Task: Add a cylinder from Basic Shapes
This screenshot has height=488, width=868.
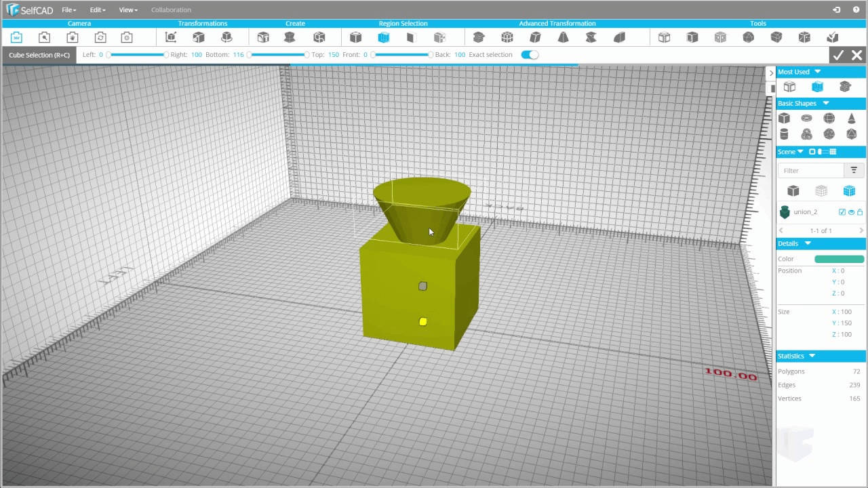Action: click(x=784, y=134)
